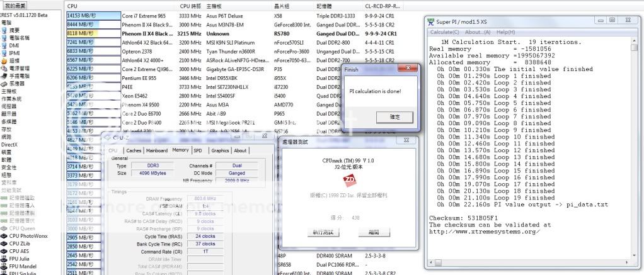The height and width of the screenshot is (275, 644).
Task: Select the CPU PhotoWorxx benchmark
Action: click(28, 235)
